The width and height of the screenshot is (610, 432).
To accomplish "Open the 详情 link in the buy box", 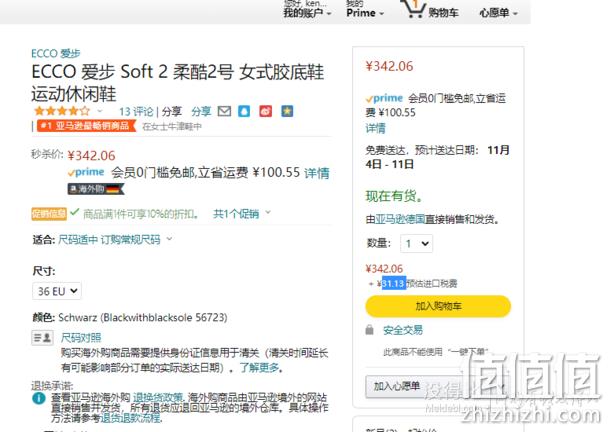I will pyautogui.click(x=375, y=128).
